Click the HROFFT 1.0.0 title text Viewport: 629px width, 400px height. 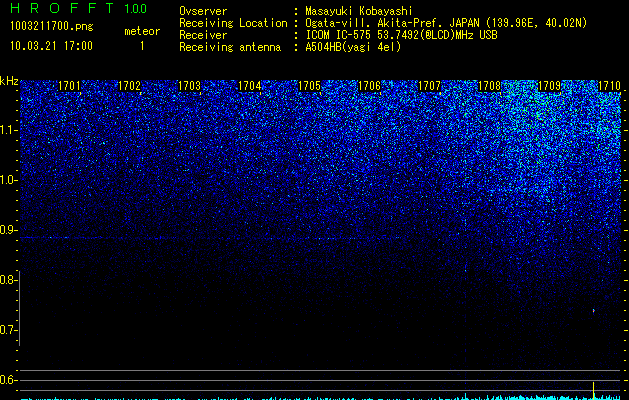pyautogui.click(x=79, y=8)
